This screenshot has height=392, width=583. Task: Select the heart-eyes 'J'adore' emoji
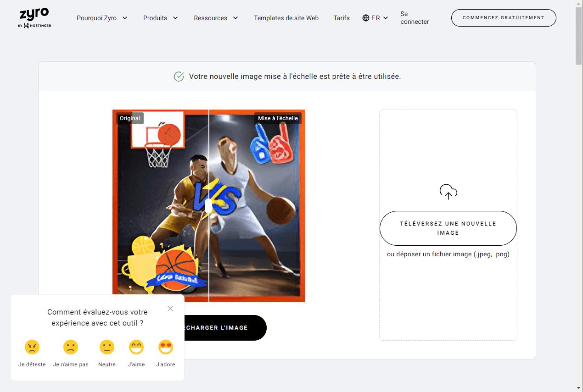pos(166,347)
